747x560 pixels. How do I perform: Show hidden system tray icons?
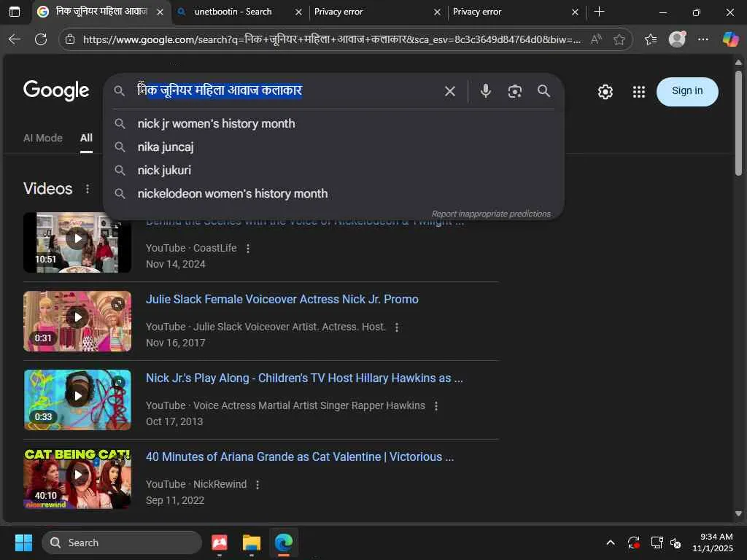pos(610,542)
